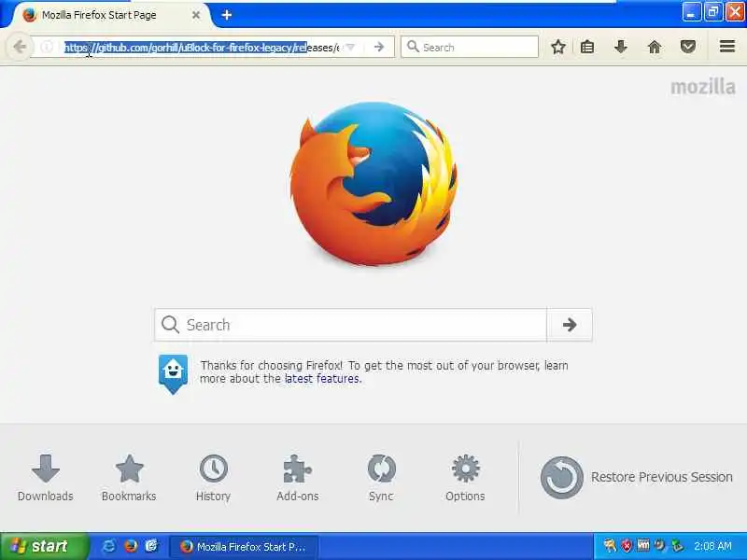This screenshot has height=560, width=747.
Task: Bookmark this page with the star icon
Action: coord(557,47)
